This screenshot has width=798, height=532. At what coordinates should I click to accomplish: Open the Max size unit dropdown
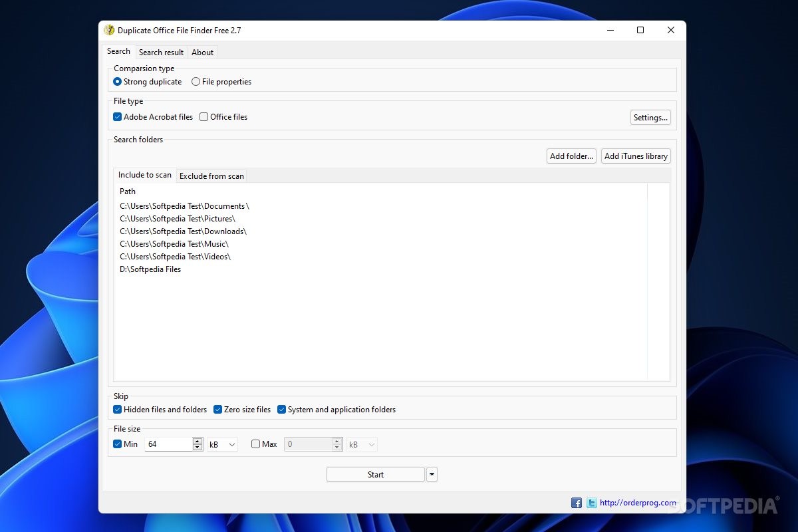point(362,444)
